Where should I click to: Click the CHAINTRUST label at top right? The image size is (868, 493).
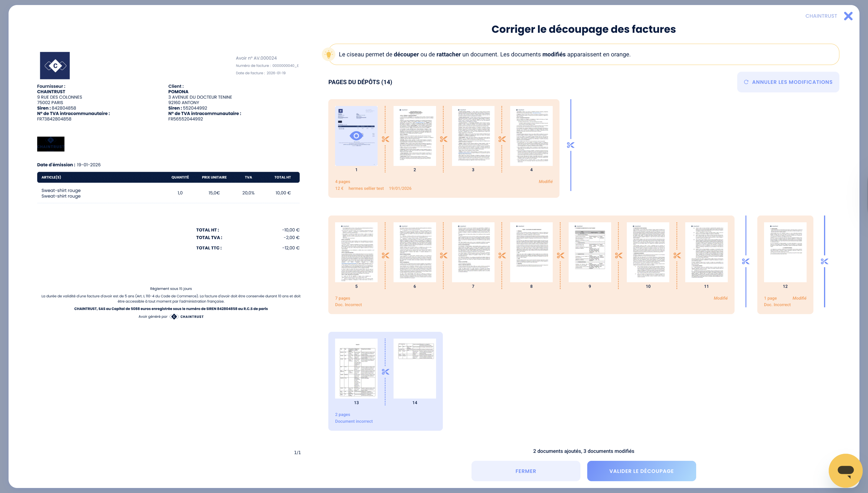pyautogui.click(x=821, y=16)
